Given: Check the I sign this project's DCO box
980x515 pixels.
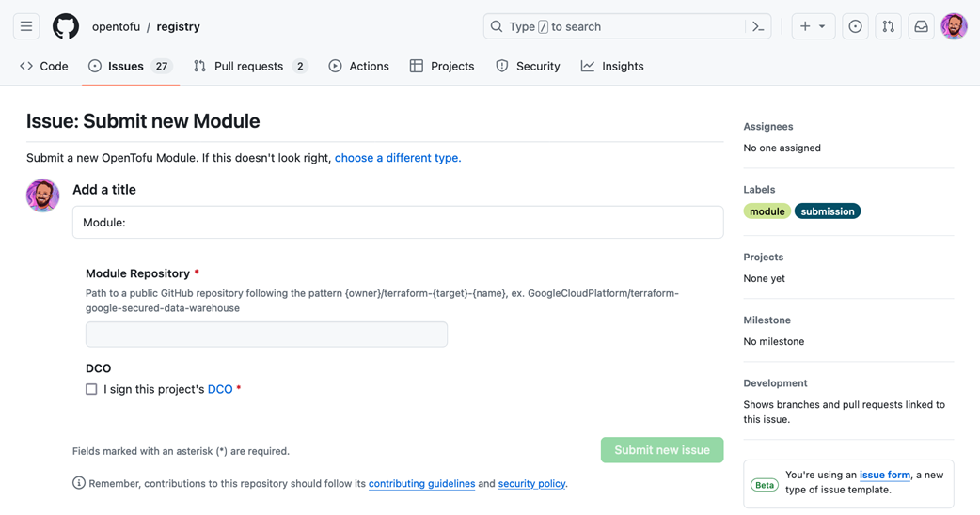Looking at the screenshot, I should coord(91,389).
